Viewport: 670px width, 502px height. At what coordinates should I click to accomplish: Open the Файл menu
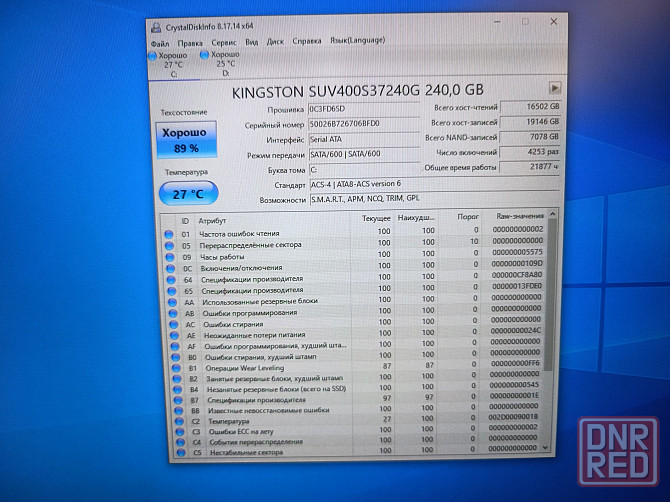tap(159, 43)
